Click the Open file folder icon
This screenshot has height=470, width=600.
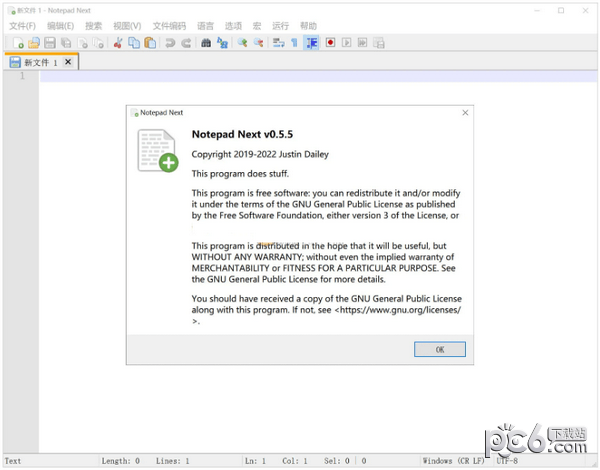point(34,43)
